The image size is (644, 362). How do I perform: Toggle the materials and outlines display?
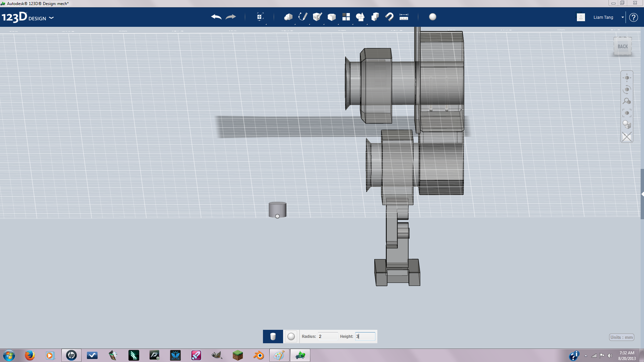627,125
